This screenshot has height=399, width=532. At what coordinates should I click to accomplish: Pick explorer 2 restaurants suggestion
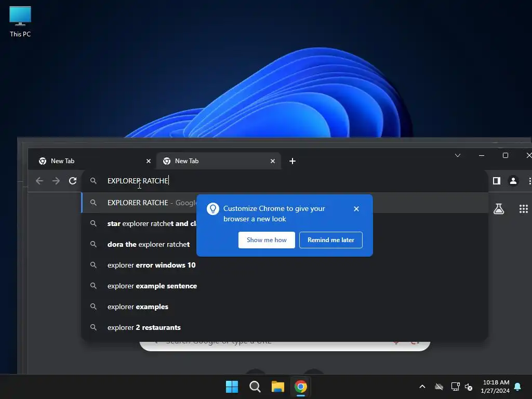point(285,327)
